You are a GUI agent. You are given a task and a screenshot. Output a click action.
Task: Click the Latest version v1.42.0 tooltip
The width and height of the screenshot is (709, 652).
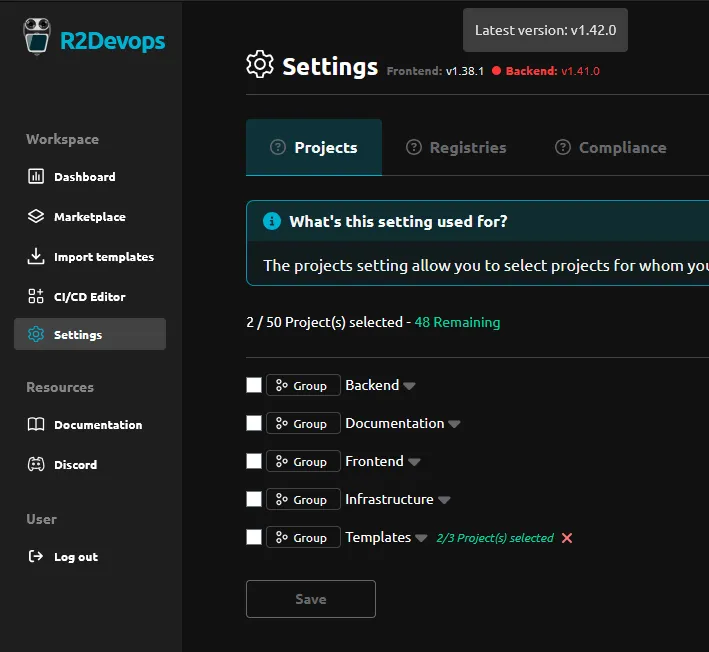coord(545,30)
